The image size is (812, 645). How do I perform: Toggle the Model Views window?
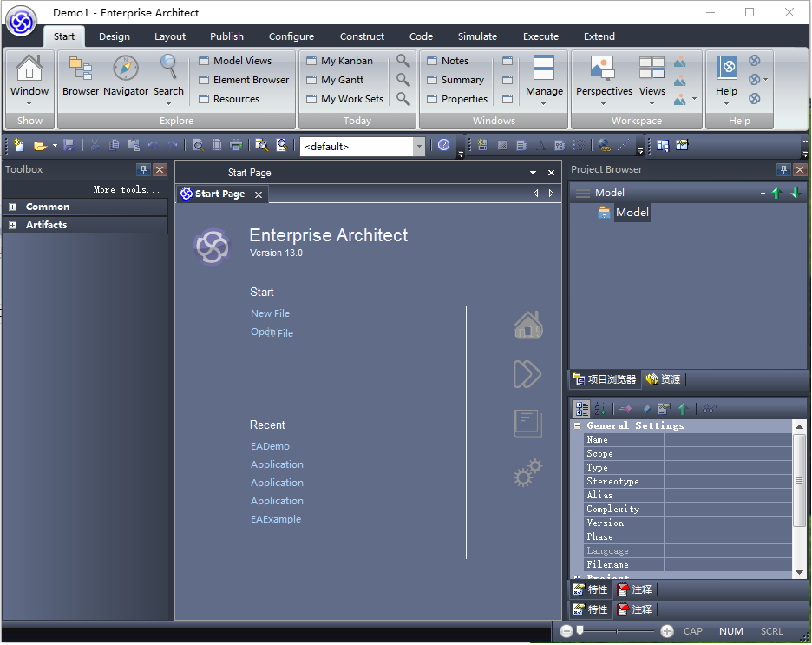click(x=236, y=61)
